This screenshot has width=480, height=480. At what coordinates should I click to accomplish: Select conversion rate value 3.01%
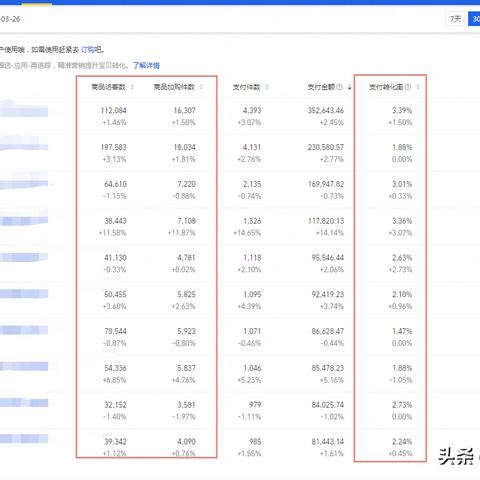point(402,184)
